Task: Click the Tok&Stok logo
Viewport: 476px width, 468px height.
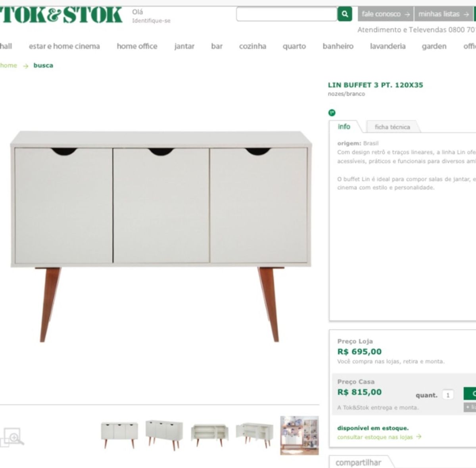Action: 61,15
